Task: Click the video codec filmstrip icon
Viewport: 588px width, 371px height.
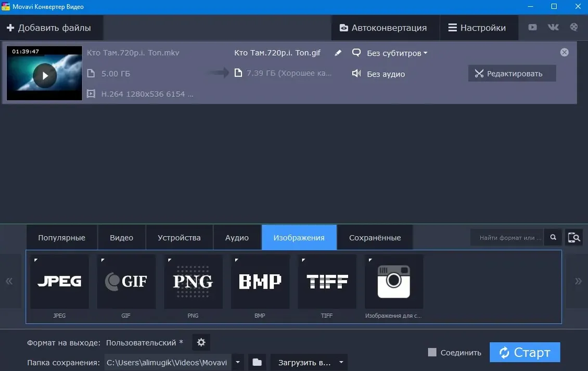Action: (91, 94)
